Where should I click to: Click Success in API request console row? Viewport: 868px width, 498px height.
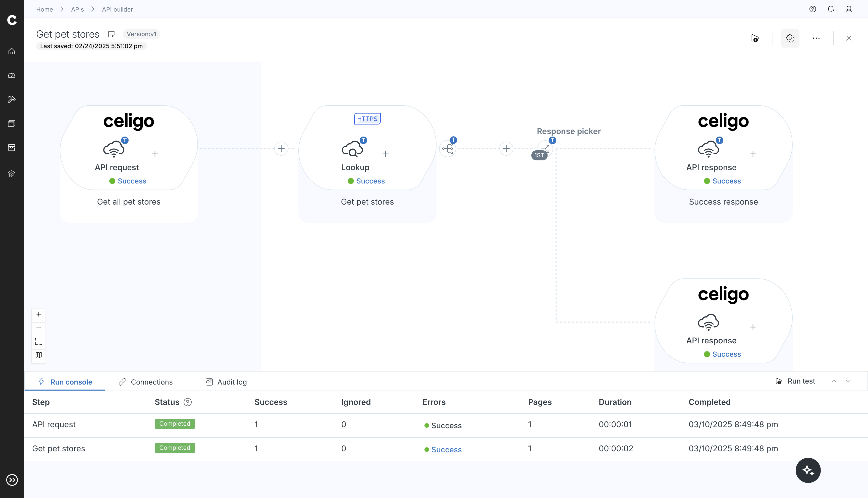pos(447,425)
